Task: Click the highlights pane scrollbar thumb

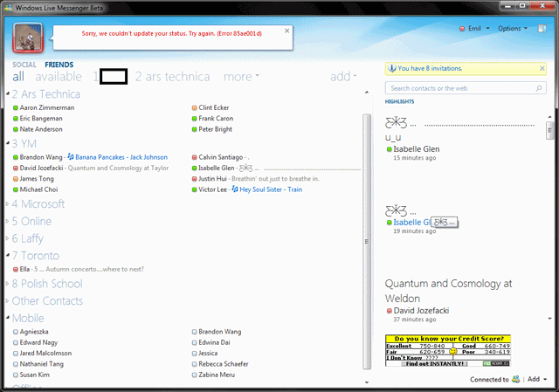Action: click(x=549, y=130)
